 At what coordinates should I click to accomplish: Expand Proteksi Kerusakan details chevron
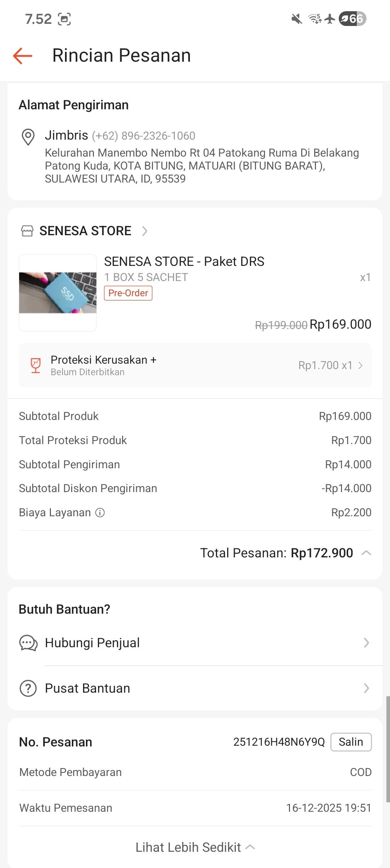pos(360,365)
